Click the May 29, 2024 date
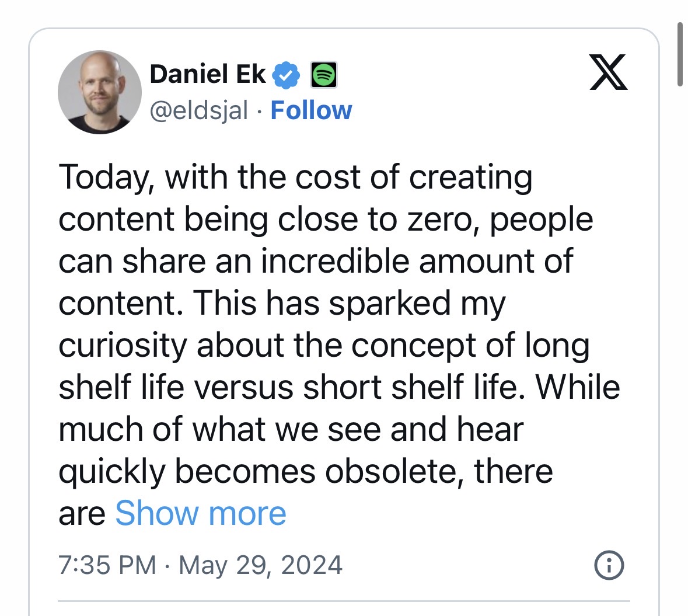 [260, 565]
